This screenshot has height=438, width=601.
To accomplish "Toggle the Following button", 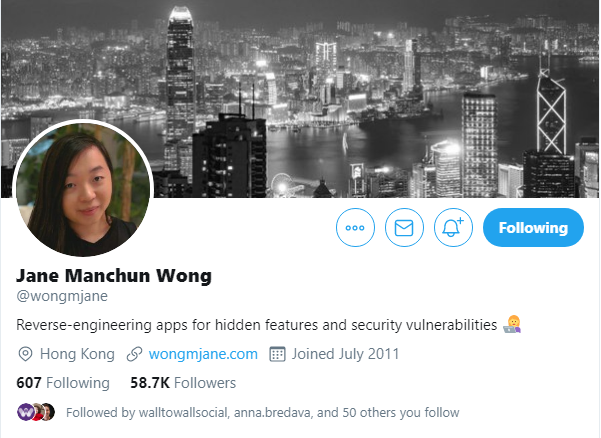I will (x=533, y=228).
